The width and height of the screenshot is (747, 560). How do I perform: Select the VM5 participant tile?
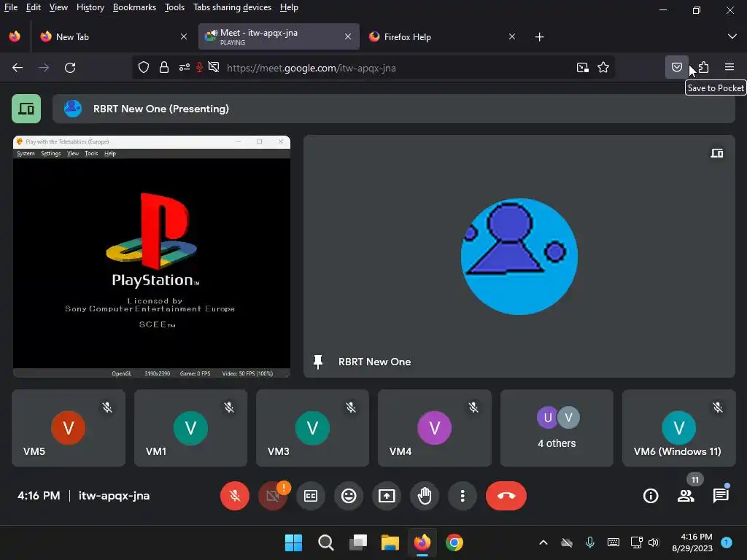(69, 427)
